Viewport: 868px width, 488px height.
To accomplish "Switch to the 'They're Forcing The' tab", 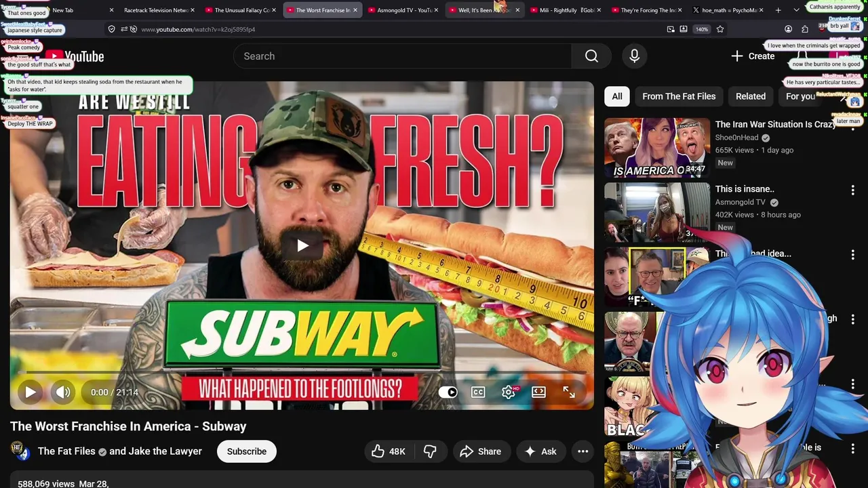I will [646, 10].
